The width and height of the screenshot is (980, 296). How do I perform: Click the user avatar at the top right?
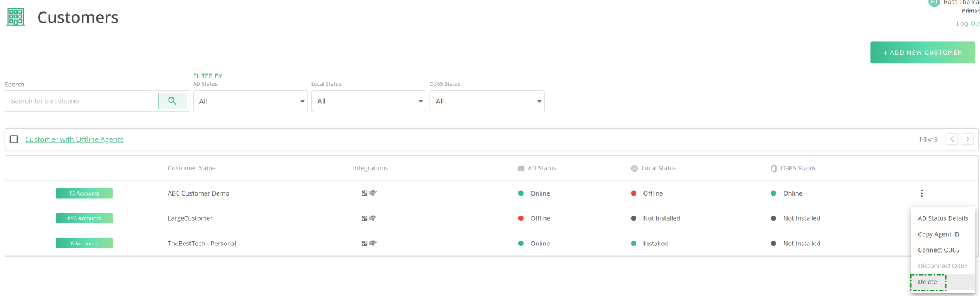pos(934,2)
